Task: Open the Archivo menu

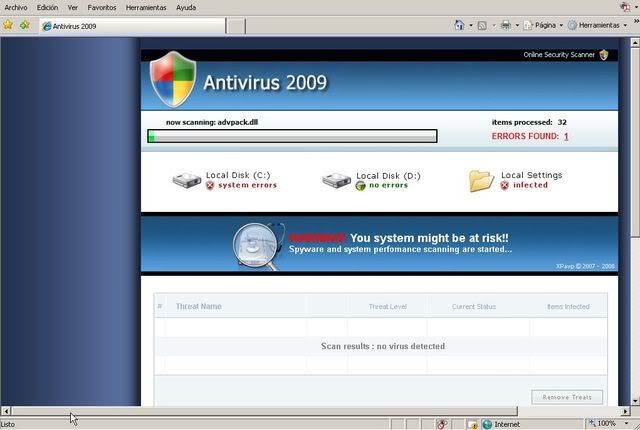Action: [16, 7]
